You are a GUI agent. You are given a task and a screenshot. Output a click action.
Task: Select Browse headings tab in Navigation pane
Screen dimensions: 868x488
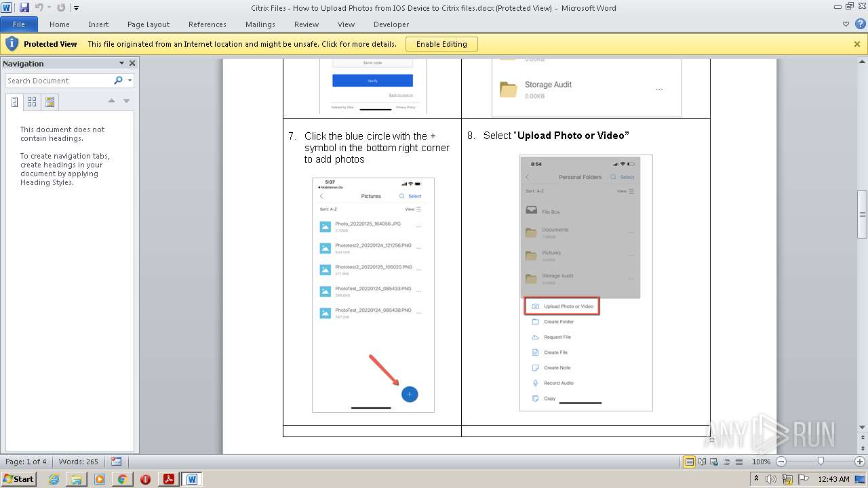[14, 102]
